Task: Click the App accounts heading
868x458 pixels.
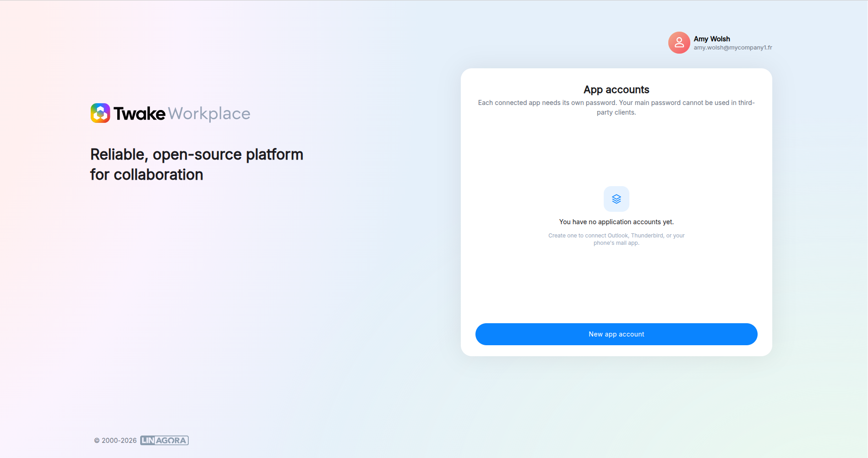Action: (x=616, y=89)
